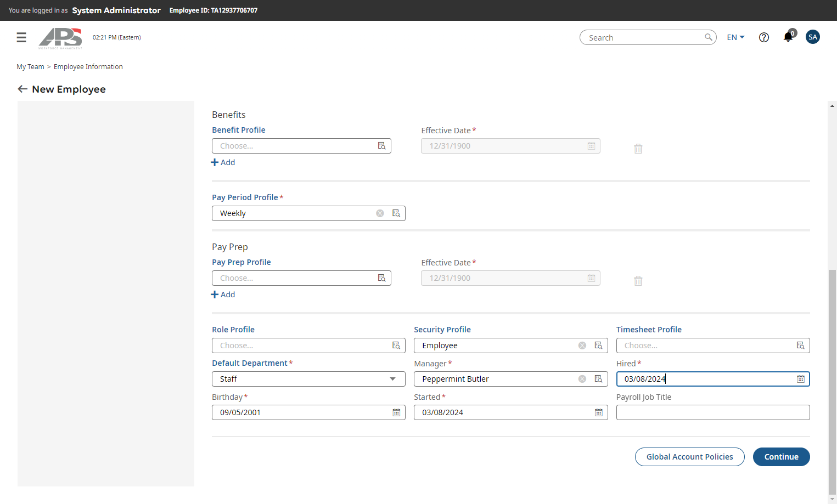Image resolution: width=837 pixels, height=504 pixels.
Task: Navigate to My Team breadcrumb
Action: tap(30, 67)
